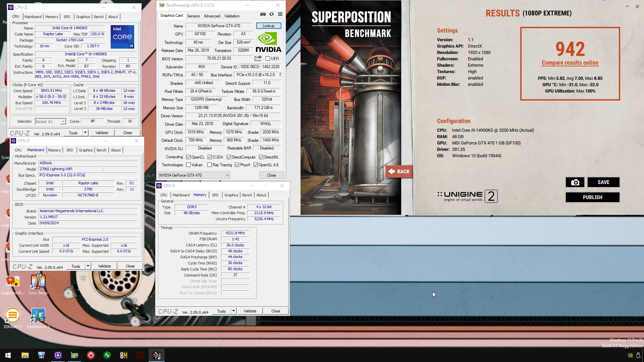The width and height of the screenshot is (644, 362).
Task: Switch to the Advanced tab in GPU-Z
Action: click(212, 16)
